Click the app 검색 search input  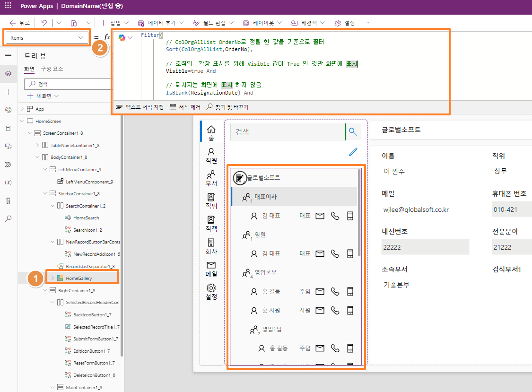coord(288,131)
